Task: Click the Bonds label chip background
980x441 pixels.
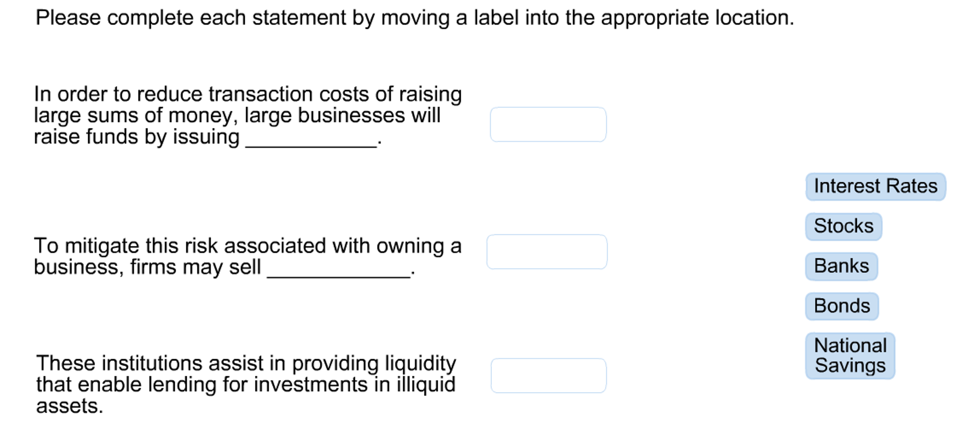Action: [x=842, y=305]
